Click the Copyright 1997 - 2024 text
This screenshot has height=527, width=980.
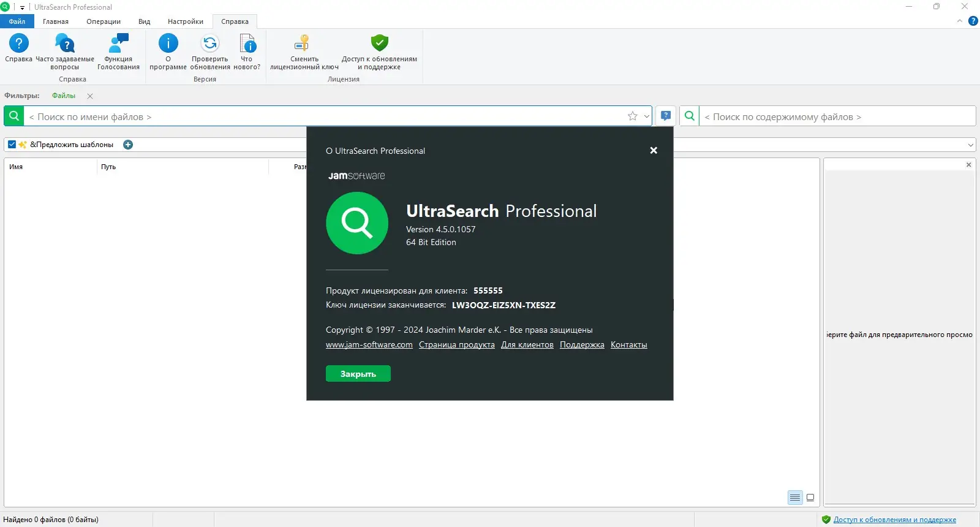(x=459, y=330)
